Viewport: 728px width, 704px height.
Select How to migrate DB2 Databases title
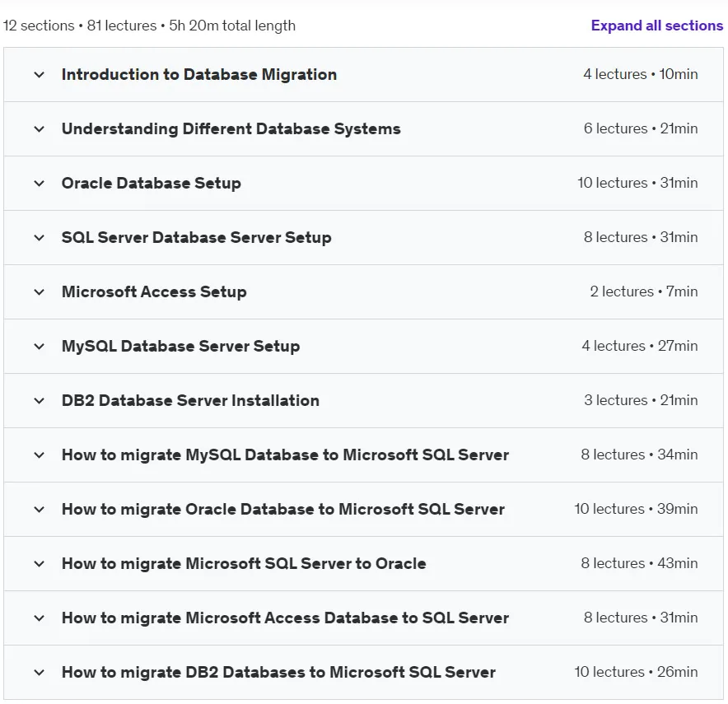coord(278,672)
